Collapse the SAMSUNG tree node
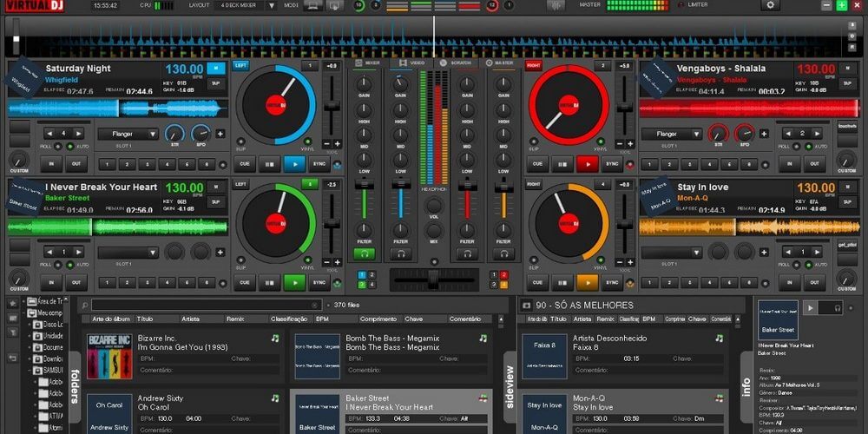This screenshot has width=868, height=434. pyautogui.click(x=31, y=371)
